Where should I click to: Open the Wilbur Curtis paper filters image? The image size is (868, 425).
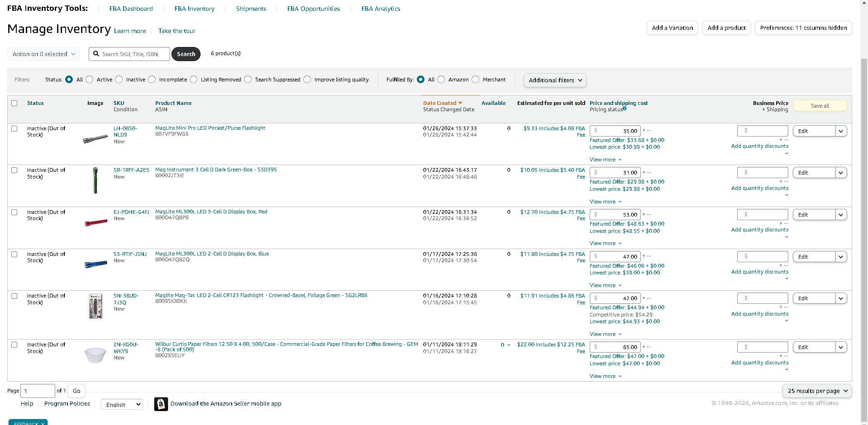pyautogui.click(x=95, y=355)
